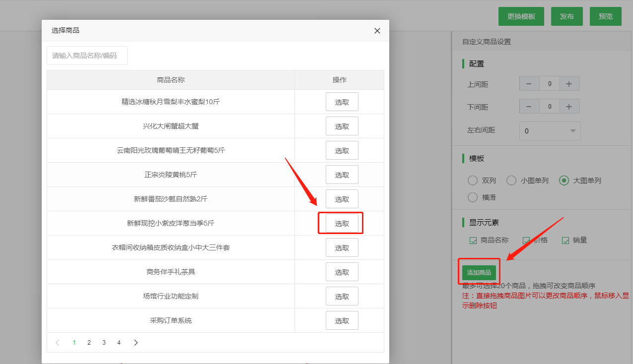Screen dimensions: 633x364
Task: Click the 预览 preview button
Action: point(605,16)
